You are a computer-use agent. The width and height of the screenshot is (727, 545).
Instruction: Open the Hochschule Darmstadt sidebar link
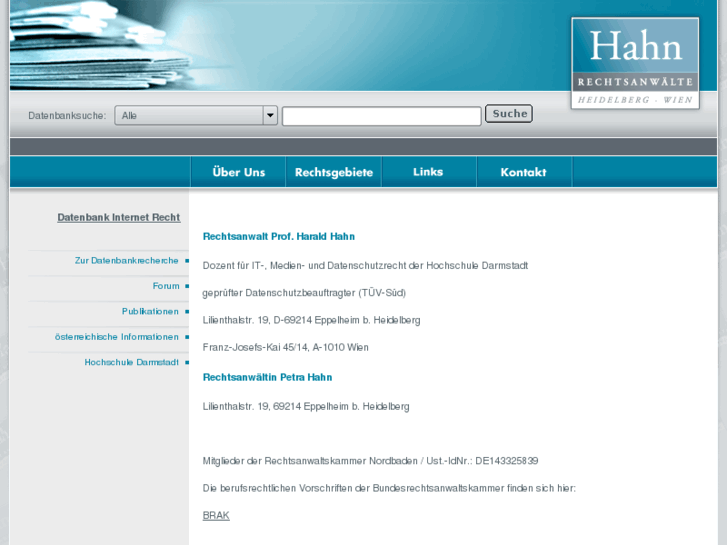(132, 362)
